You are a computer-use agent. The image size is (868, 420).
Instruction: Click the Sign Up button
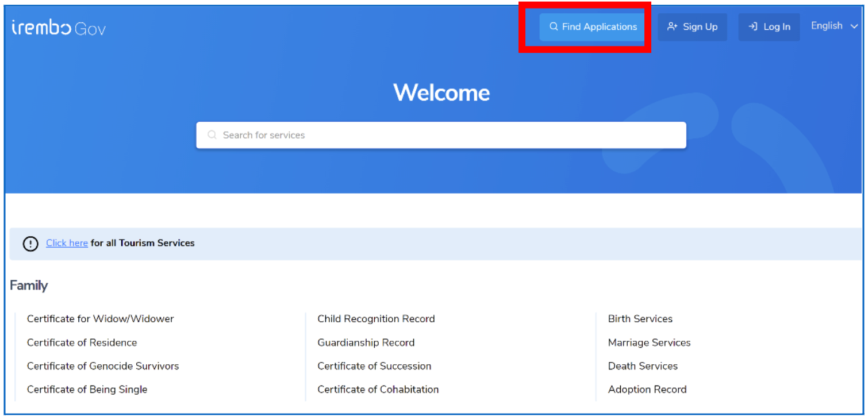click(692, 26)
